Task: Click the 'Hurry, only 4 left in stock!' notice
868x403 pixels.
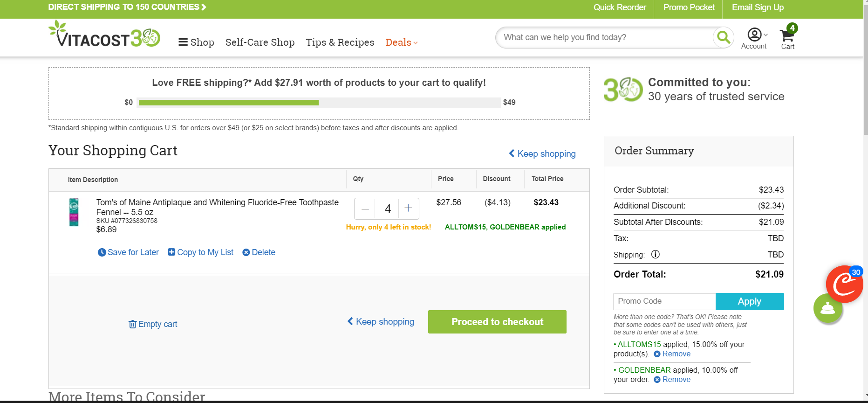Action: 389,227
